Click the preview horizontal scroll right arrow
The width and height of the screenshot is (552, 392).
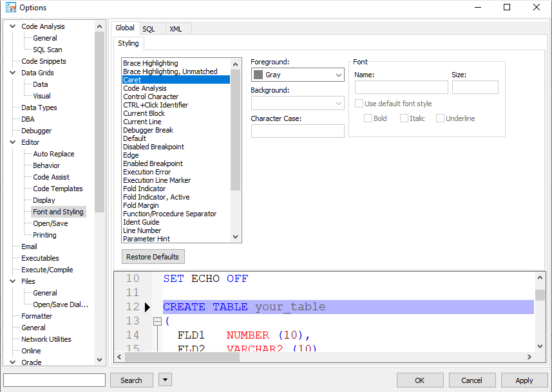click(529, 357)
